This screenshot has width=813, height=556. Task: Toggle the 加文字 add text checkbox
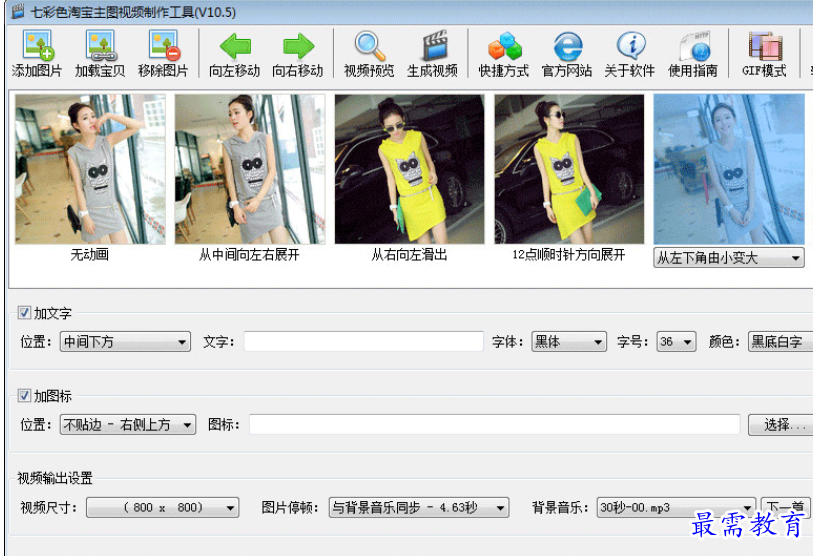coord(24,313)
